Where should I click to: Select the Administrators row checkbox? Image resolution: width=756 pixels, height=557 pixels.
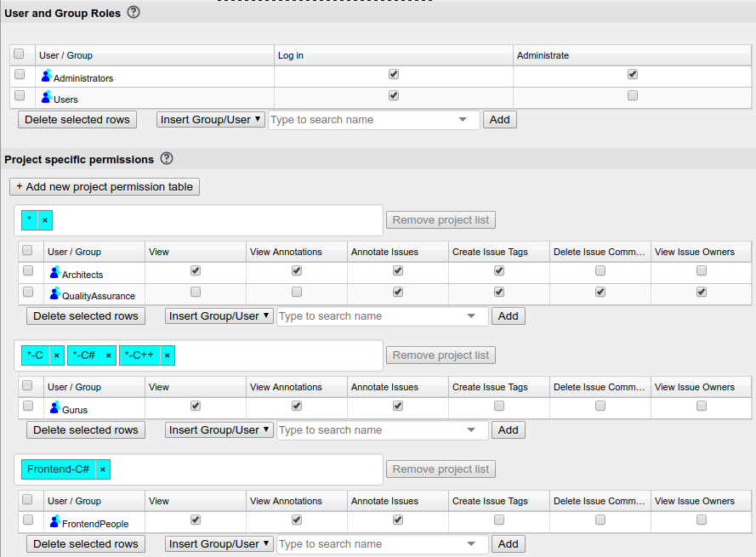point(20,74)
